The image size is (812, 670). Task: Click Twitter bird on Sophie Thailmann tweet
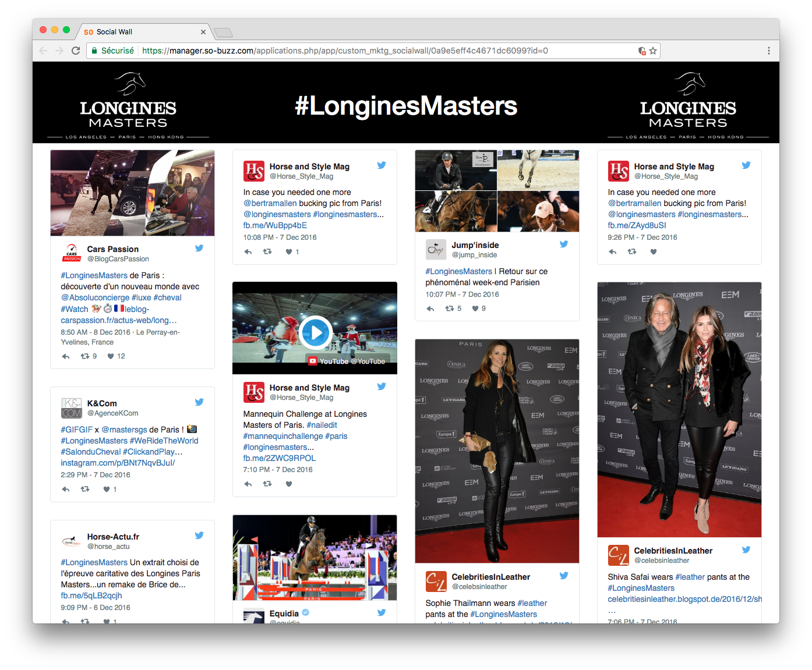point(564,576)
